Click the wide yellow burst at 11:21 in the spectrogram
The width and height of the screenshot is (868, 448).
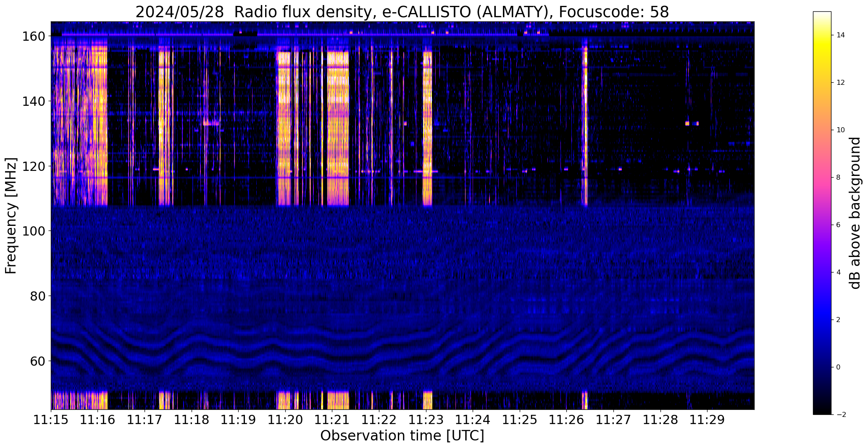point(338,128)
